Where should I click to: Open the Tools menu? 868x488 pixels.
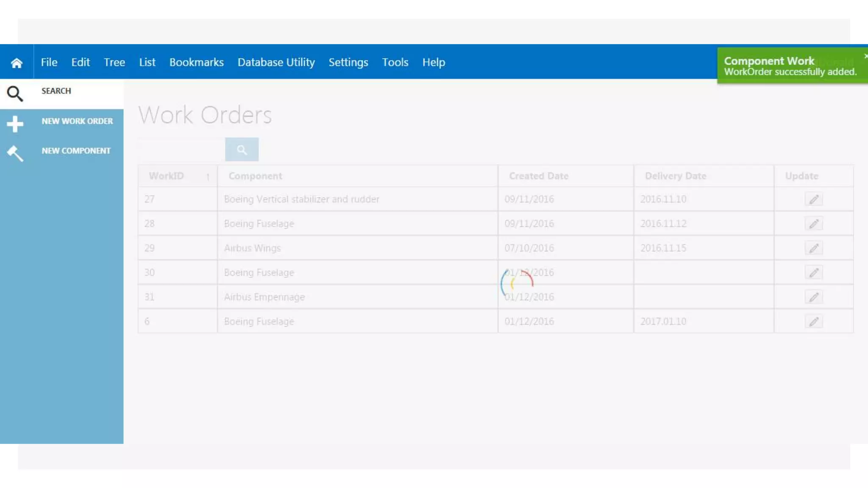click(x=395, y=62)
